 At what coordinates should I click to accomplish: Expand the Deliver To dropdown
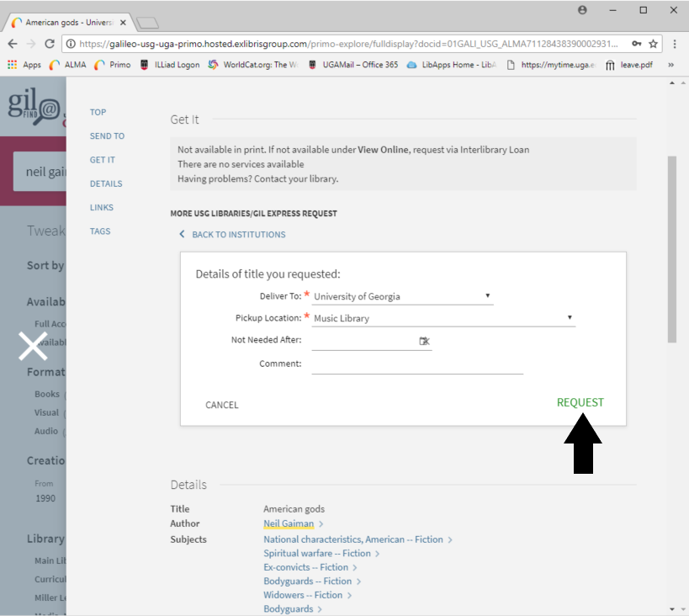pos(487,296)
